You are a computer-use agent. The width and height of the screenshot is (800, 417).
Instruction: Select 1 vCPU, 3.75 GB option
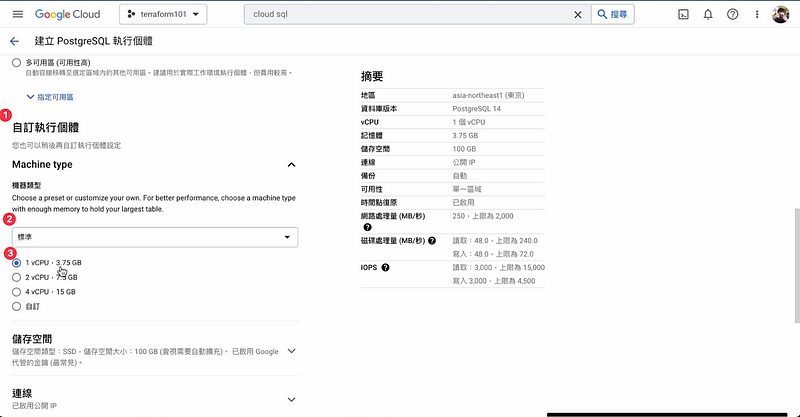[x=16, y=263]
